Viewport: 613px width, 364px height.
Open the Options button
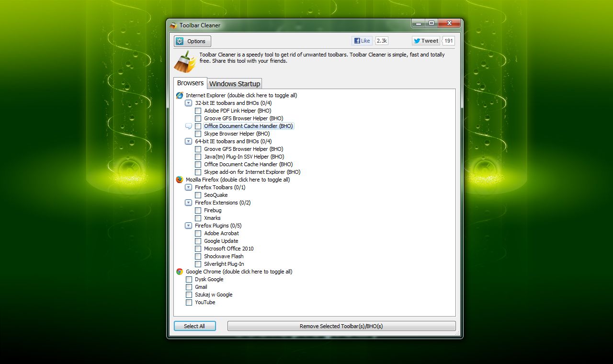(x=193, y=41)
